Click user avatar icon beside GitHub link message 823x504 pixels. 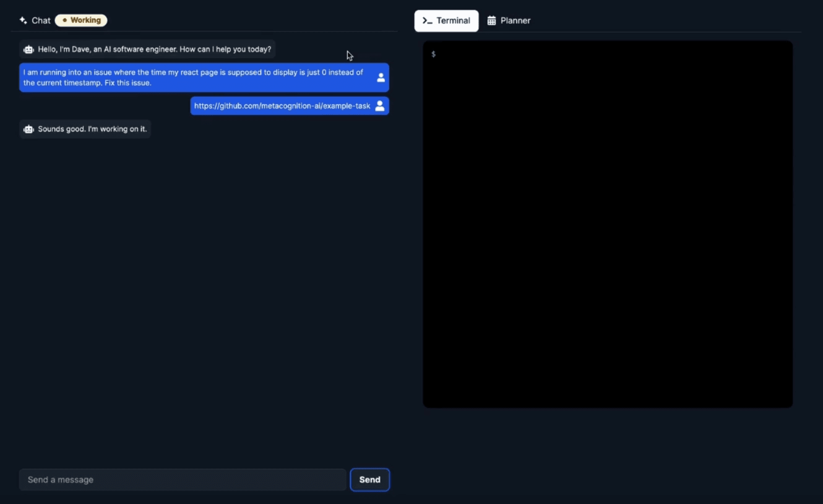click(x=380, y=106)
